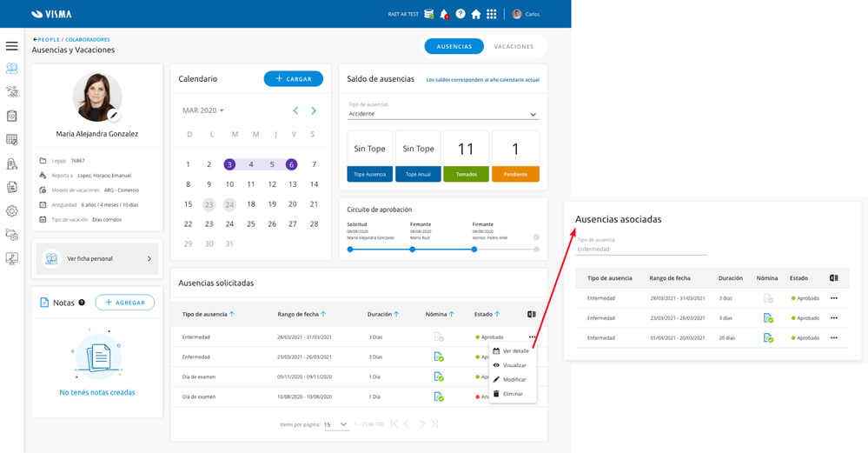Screen dimensions: 868x453
Task: Click the Cargar button
Action: 294,78
